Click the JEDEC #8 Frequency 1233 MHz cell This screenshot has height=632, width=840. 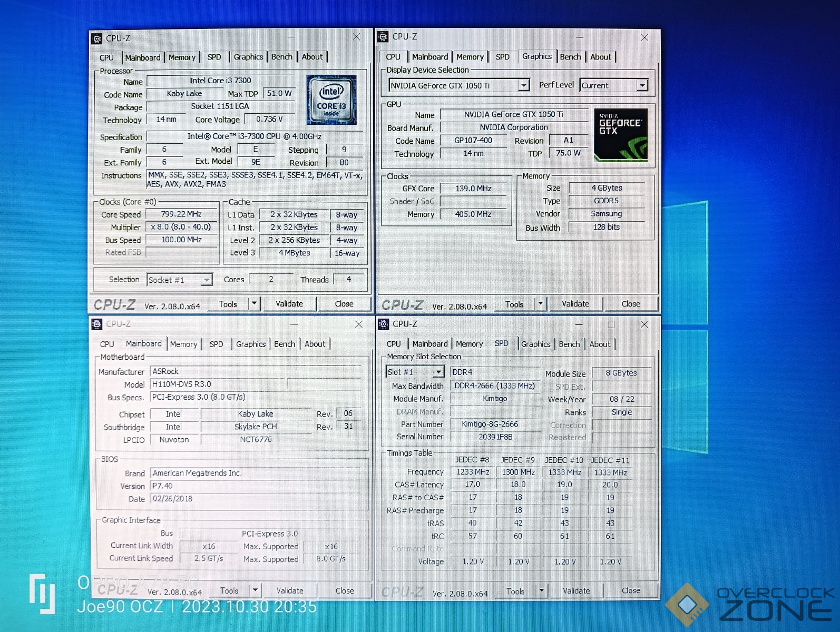tap(473, 472)
